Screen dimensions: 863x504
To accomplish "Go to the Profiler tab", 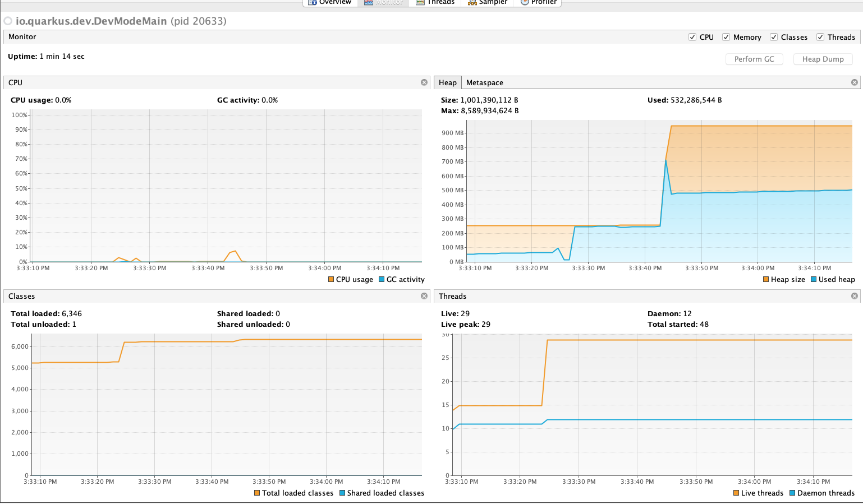I will pyautogui.click(x=538, y=2).
